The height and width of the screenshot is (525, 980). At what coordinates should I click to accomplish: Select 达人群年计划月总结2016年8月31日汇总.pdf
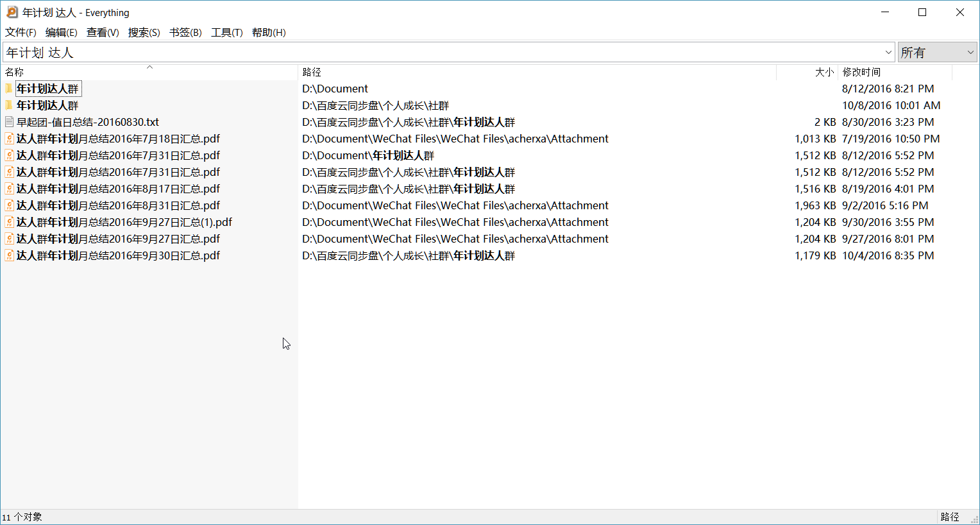point(118,205)
